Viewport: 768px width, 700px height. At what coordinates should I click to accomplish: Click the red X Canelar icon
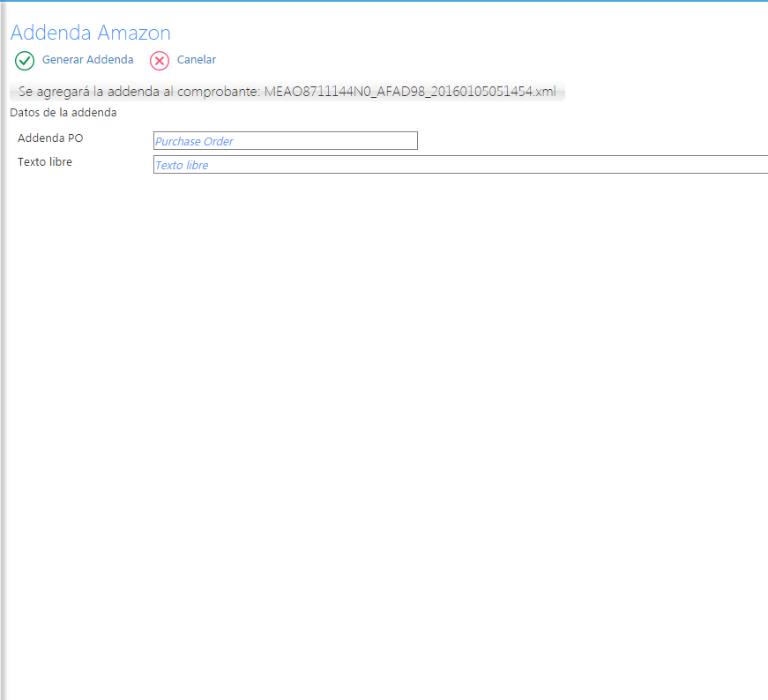pyautogui.click(x=160, y=61)
